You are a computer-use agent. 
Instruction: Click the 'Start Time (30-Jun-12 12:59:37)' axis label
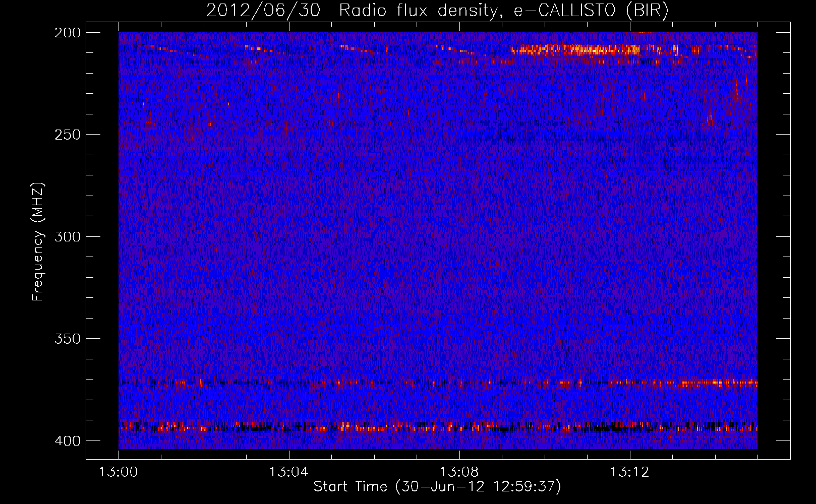437,487
